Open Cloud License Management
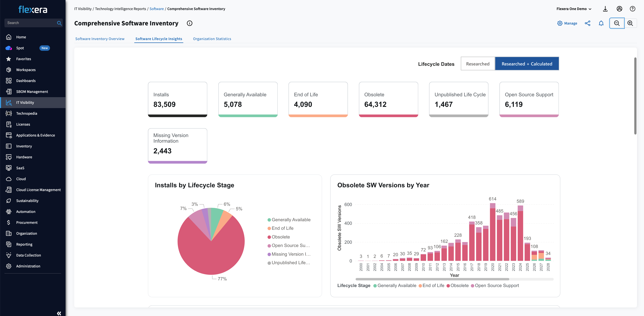Screen dimensions: 644x316 (x=38, y=190)
